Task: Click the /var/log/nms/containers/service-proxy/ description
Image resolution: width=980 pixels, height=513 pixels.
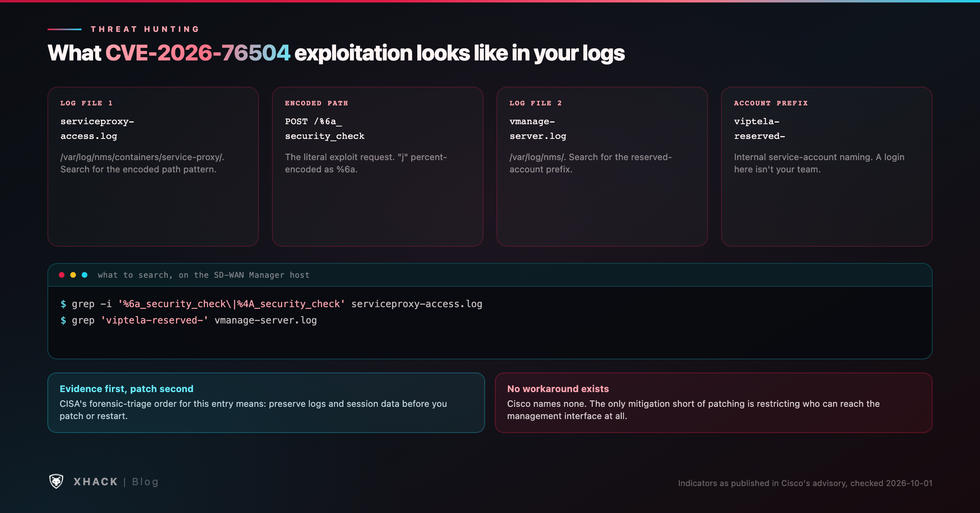Action: click(x=142, y=163)
